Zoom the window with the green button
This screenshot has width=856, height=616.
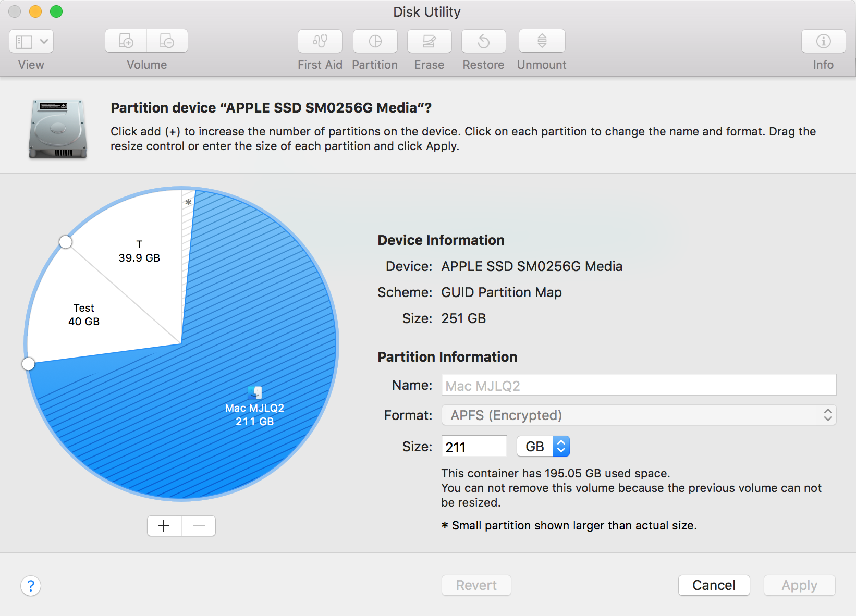(56, 11)
